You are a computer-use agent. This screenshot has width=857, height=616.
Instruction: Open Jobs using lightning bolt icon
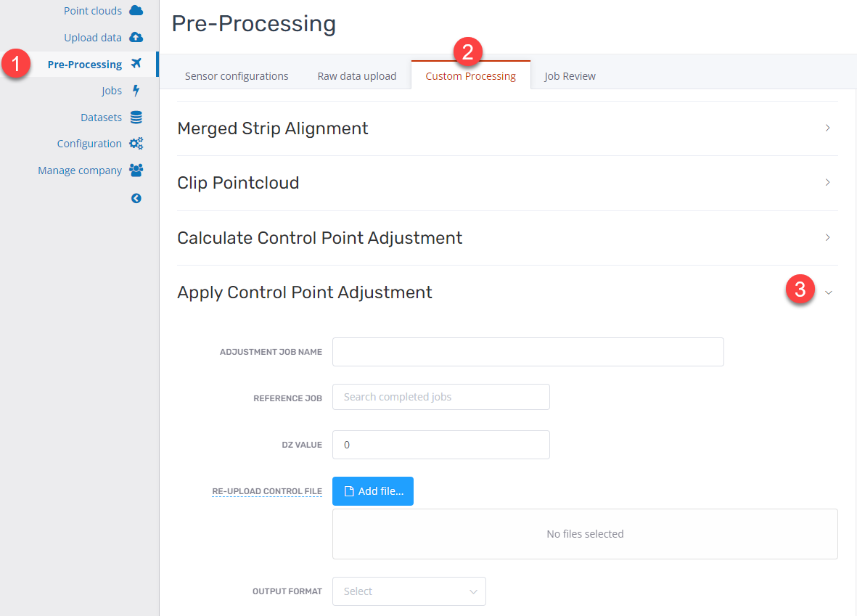[136, 90]
